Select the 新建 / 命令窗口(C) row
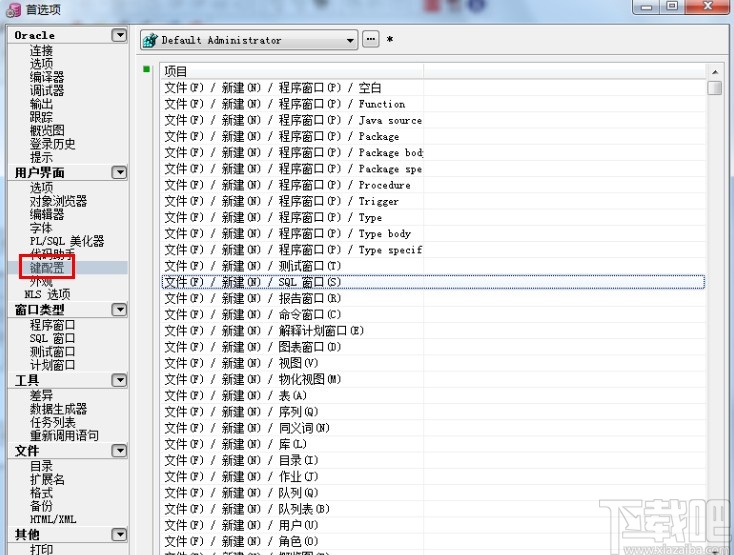 coord(433,314)
